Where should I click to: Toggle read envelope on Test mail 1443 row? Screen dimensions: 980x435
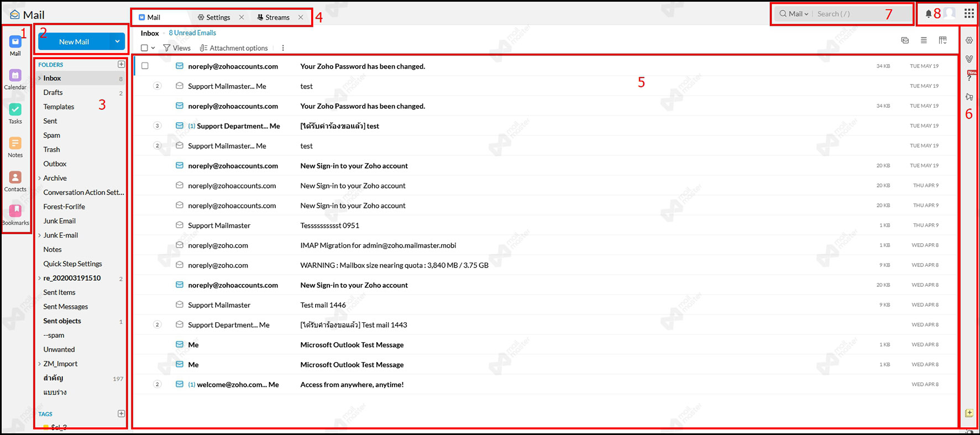tap(180, 324)
